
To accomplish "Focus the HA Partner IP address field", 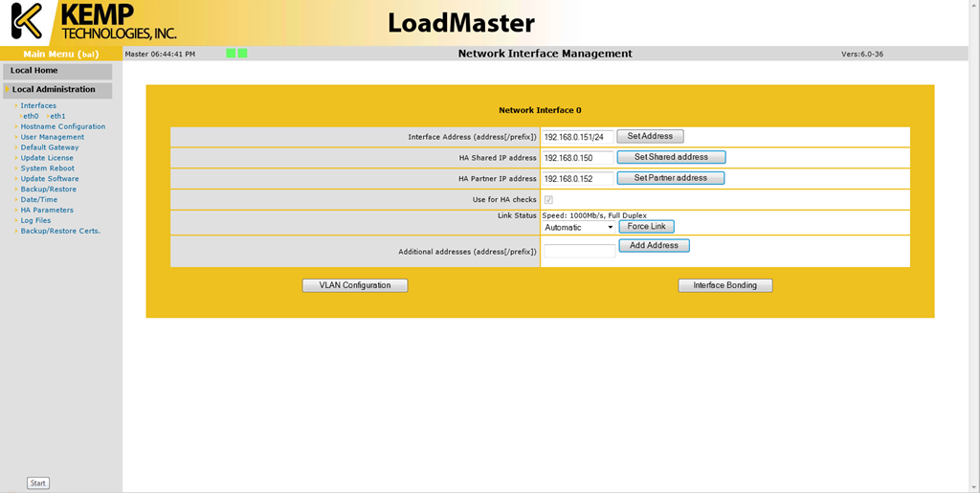I will point(578,179).
